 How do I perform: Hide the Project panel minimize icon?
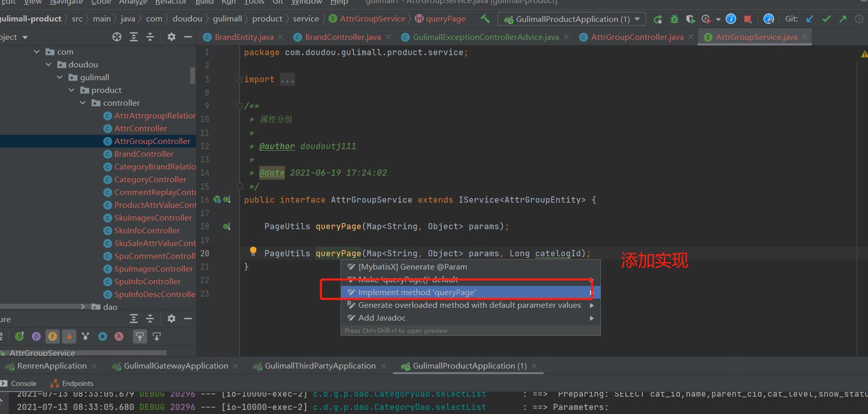188,37
